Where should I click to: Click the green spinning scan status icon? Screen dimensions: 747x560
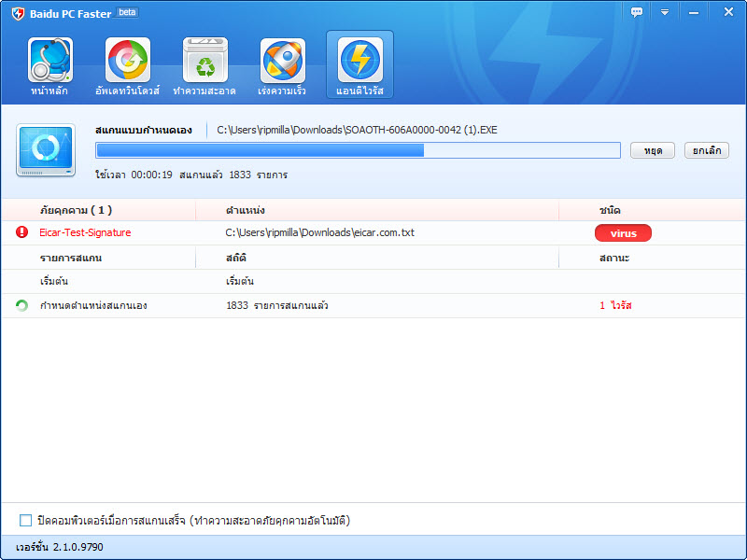click(x=22, y=305)
